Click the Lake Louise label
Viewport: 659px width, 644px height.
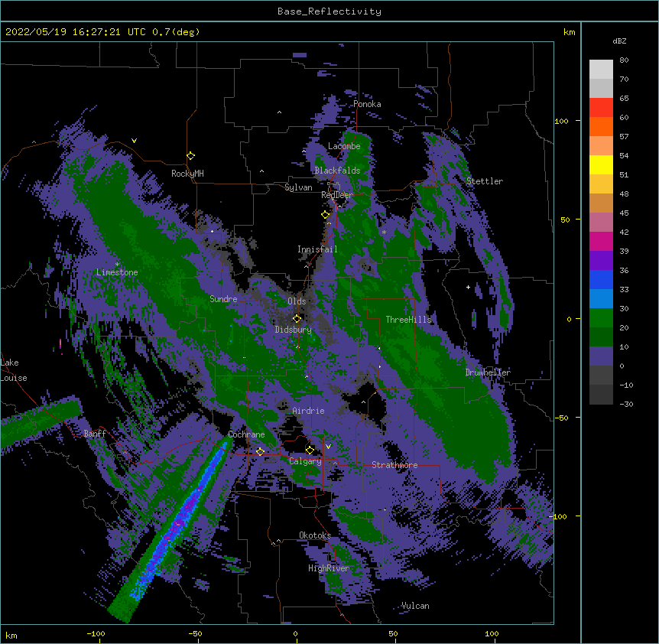pyautogui.click(x=14, y=370)
